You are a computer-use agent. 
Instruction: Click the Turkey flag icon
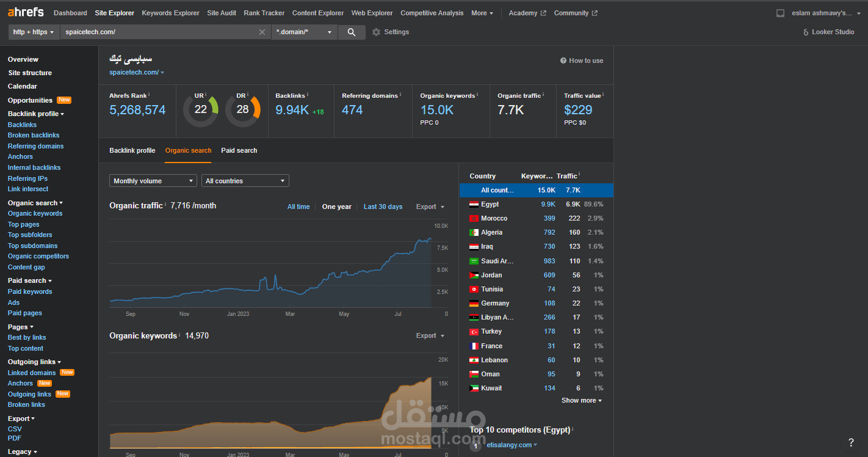tap(474, 332)
